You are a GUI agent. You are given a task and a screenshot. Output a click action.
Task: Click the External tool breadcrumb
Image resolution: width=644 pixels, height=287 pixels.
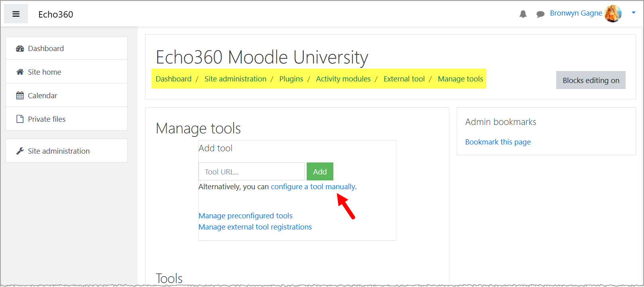tap(404, 79)
